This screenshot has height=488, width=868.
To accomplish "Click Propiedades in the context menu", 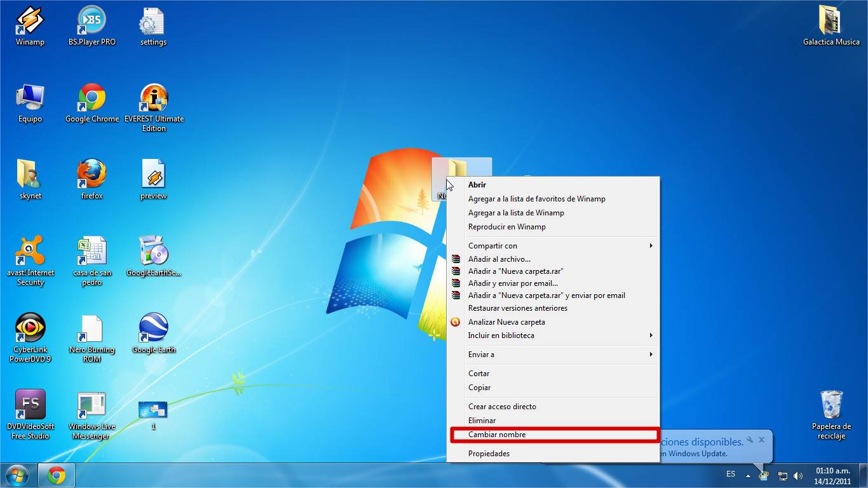I will [x=489, y=454].
